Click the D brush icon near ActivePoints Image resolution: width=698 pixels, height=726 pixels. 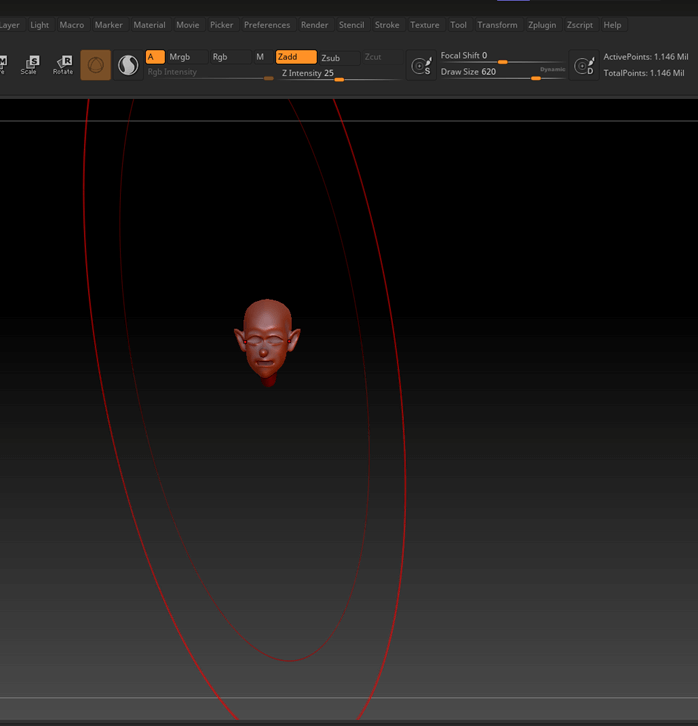pyautogui.click(x=584, y=66)
